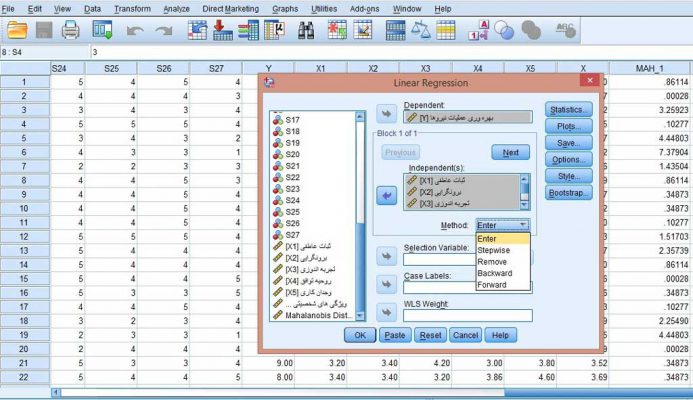693x400 pixels.
Task: Print using the toolbar printer icon
Action: (70, 30)
